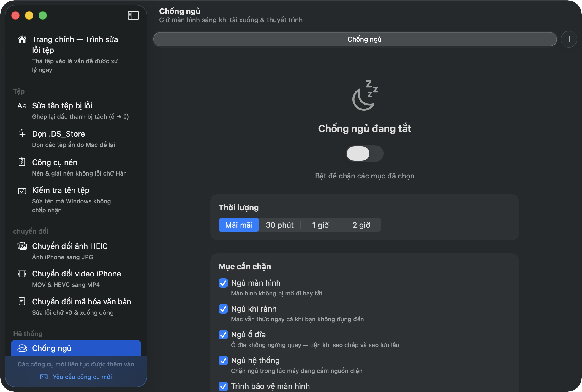Open Kiểm tra tên tệp tool
Viewport: 582px width, 392px height.
point(76,200)
